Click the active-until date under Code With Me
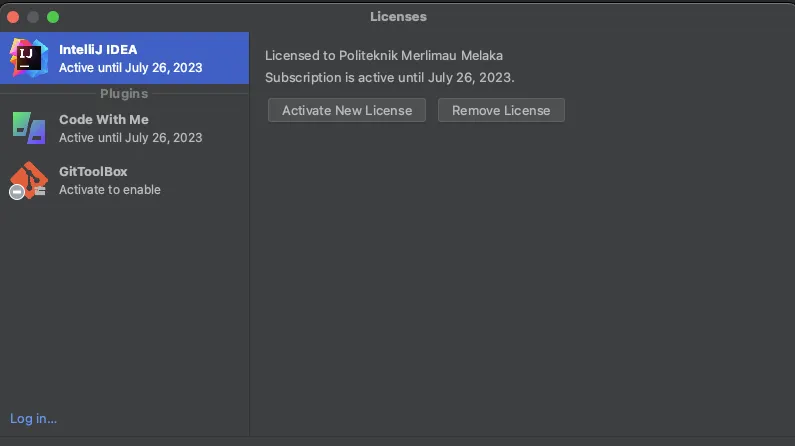The image size is (795, 446). pos(130,137)
